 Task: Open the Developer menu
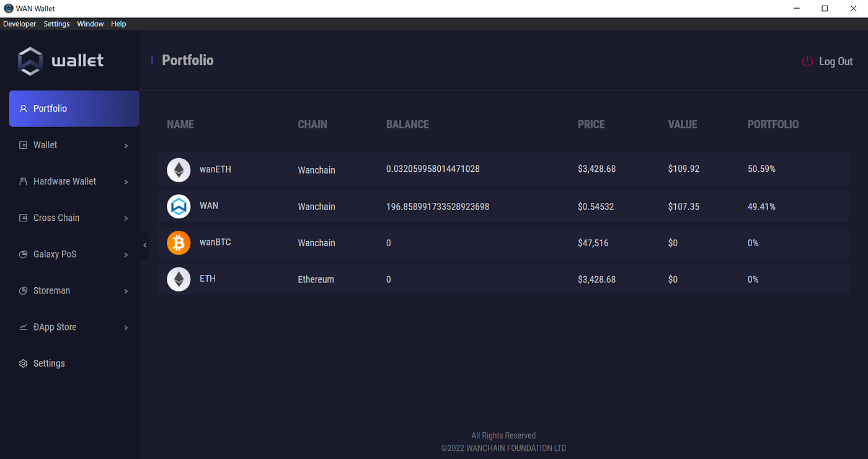pyautogui.click(x=20, y=24)
